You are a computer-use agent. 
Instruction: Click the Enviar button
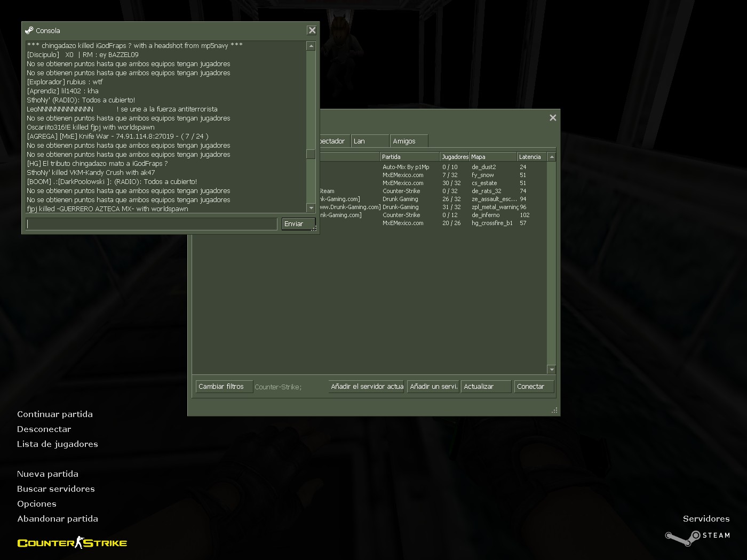click(298, 224)
